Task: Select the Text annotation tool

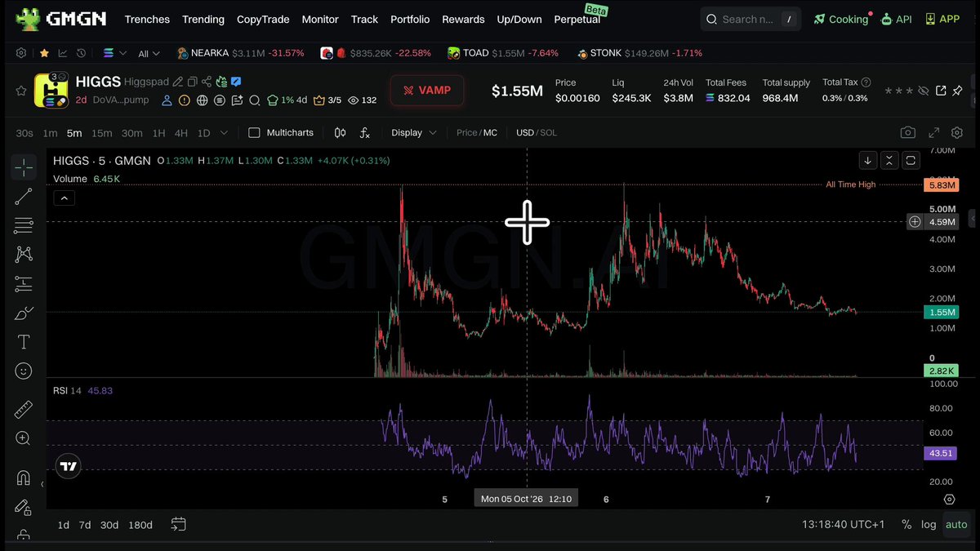Action: 24,342
